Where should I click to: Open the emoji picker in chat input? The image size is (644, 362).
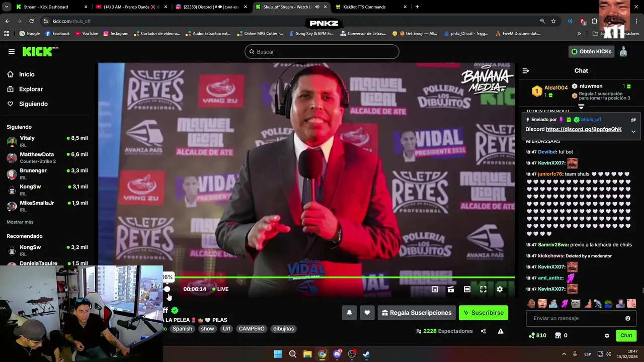pyautogui.click(x=627, y=318)
